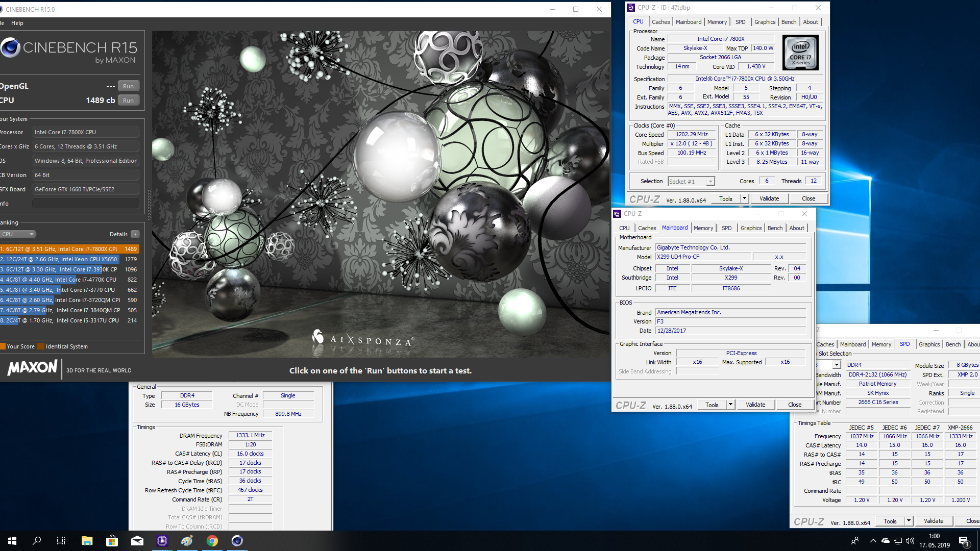Click Validate in top CPU-Z window
The width and height of the screenshot is (980, 551).
[x=769, y=198]
